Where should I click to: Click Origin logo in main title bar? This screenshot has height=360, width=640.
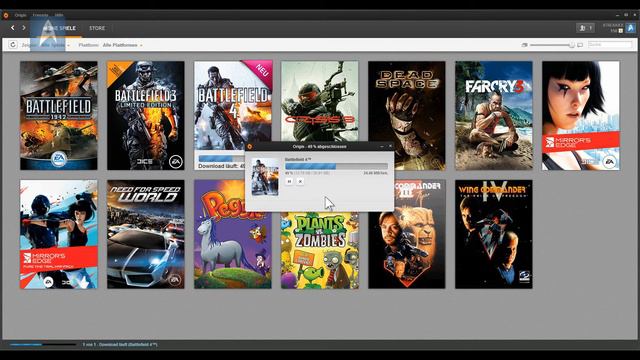(x=6, y=15)
